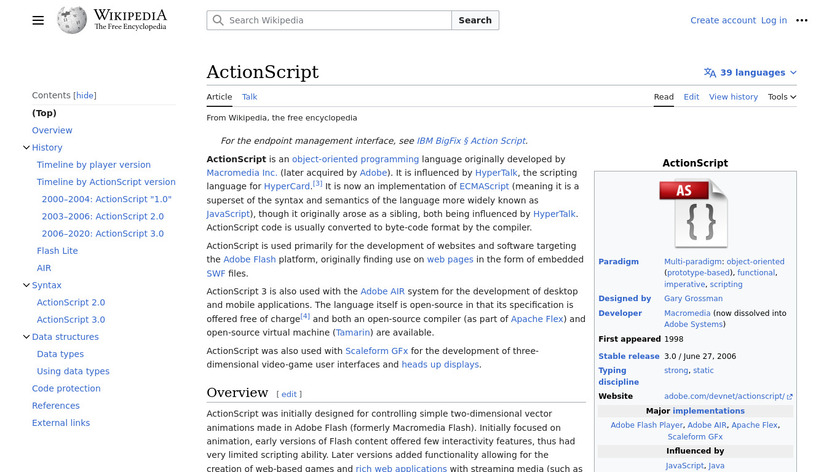Screen dimensions: 840x472
Task: Click the Create account link
Action: [722, 20]
